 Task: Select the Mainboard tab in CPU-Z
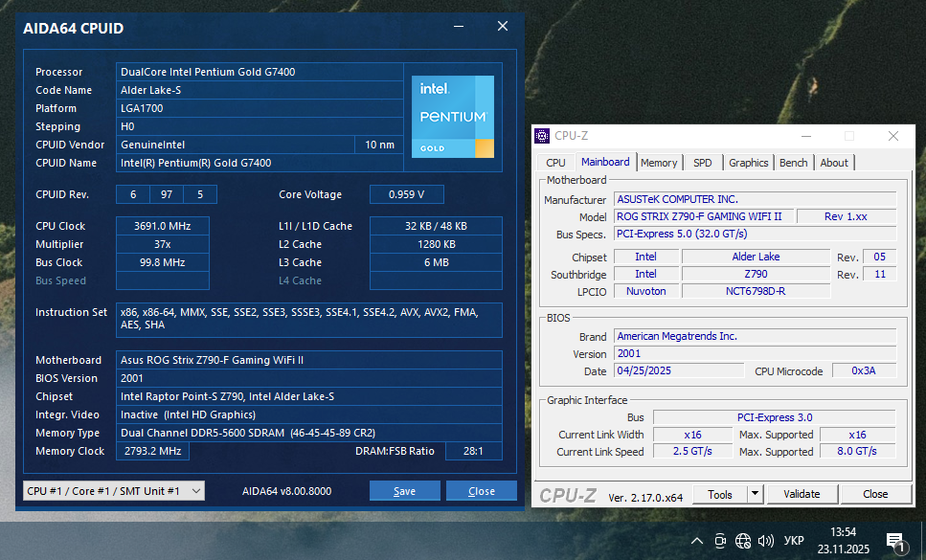coord(605,162)
